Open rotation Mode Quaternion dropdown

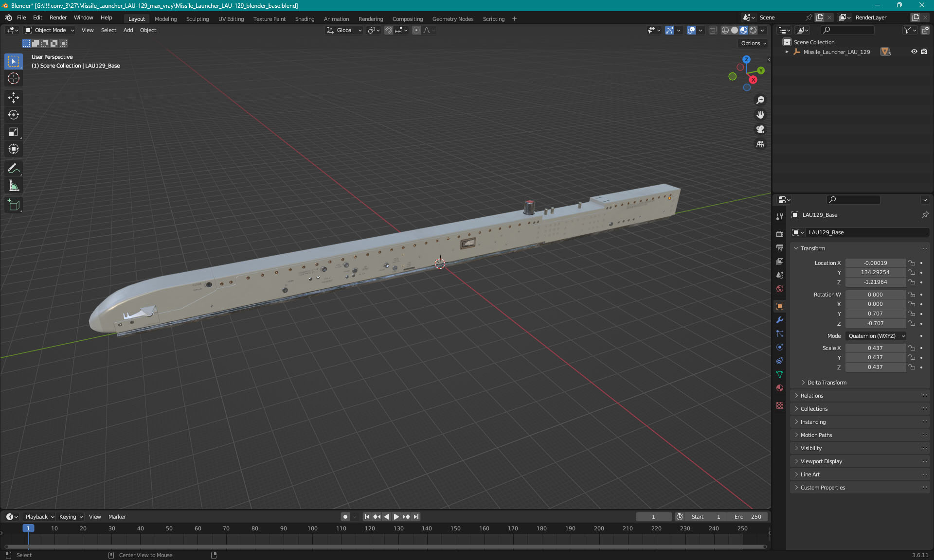876,336
